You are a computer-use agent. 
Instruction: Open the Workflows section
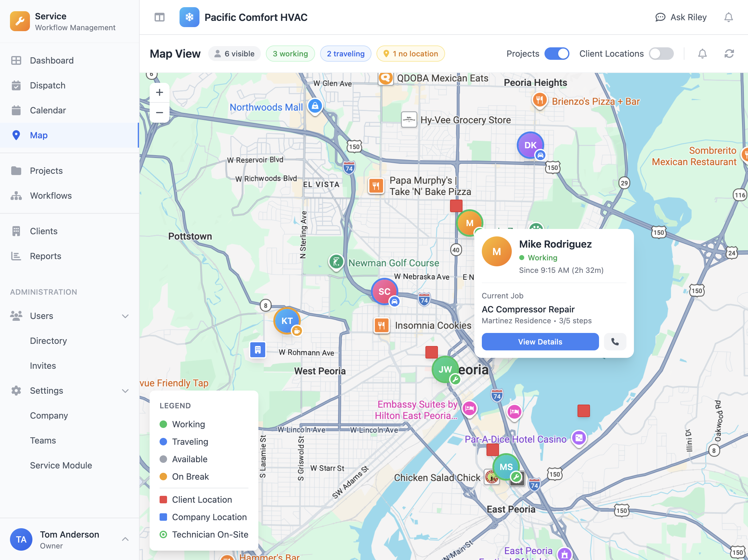coord(51,195)
